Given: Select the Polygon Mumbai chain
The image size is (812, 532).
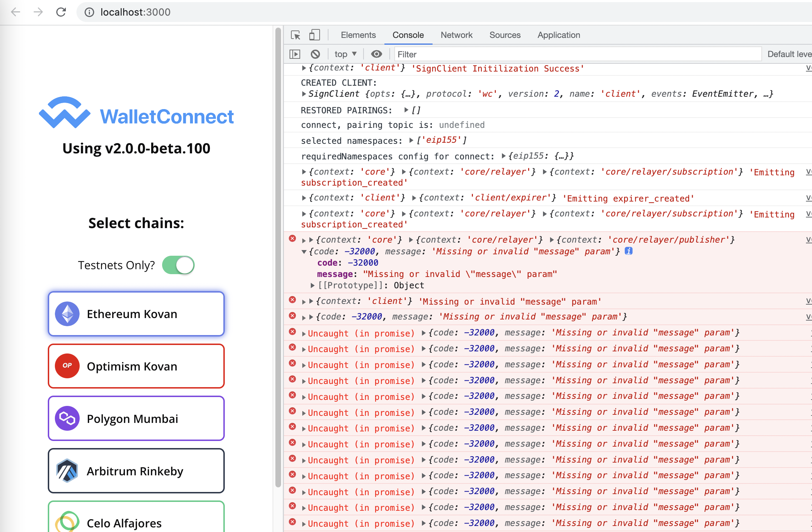Looking at the screenshot, I should coord(136,418).
